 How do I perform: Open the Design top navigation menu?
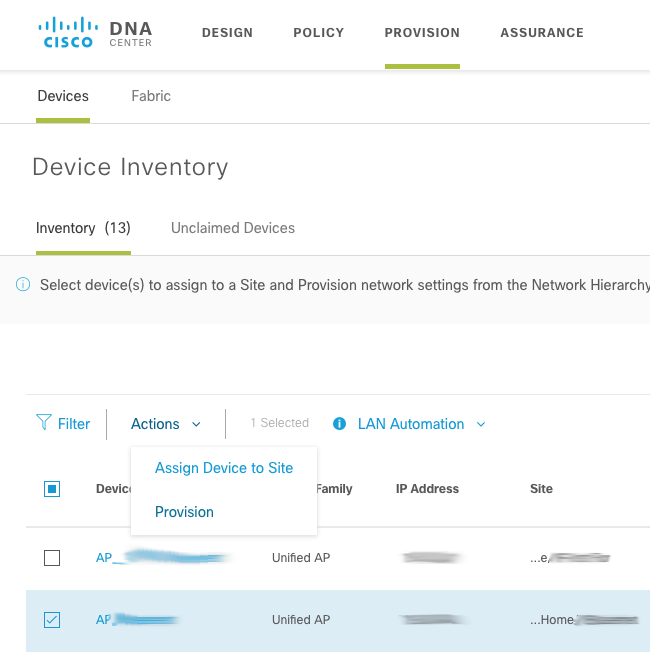tap(227, 33)
